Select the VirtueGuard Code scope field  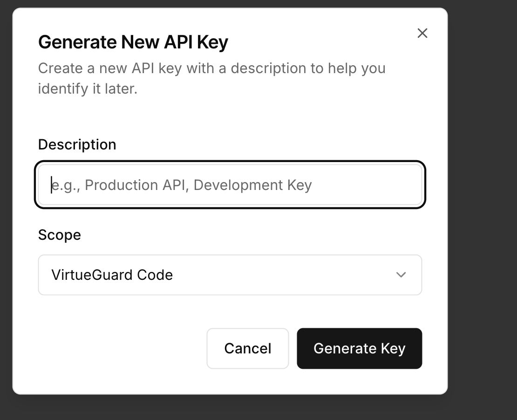[x=230, y=275]
